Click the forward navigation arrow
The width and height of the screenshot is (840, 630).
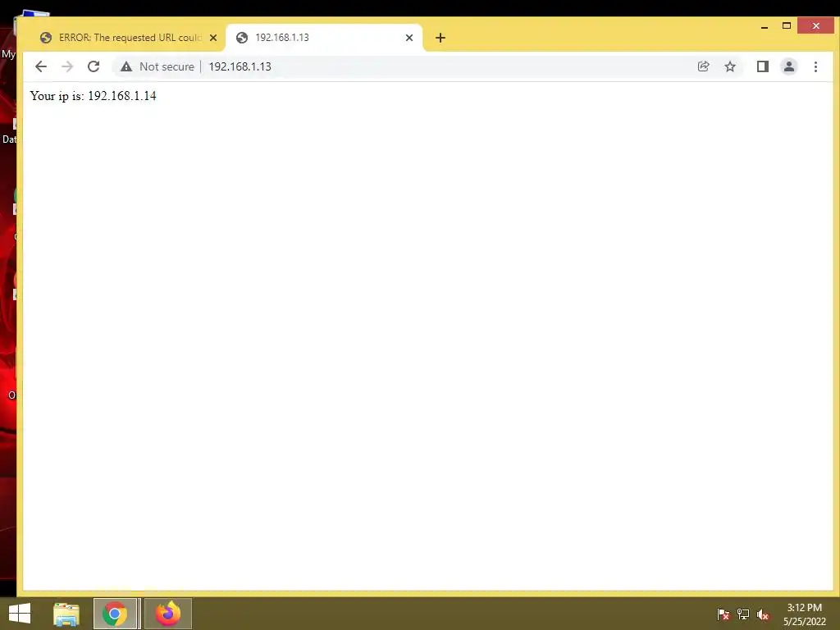click(x=67, y=66)
